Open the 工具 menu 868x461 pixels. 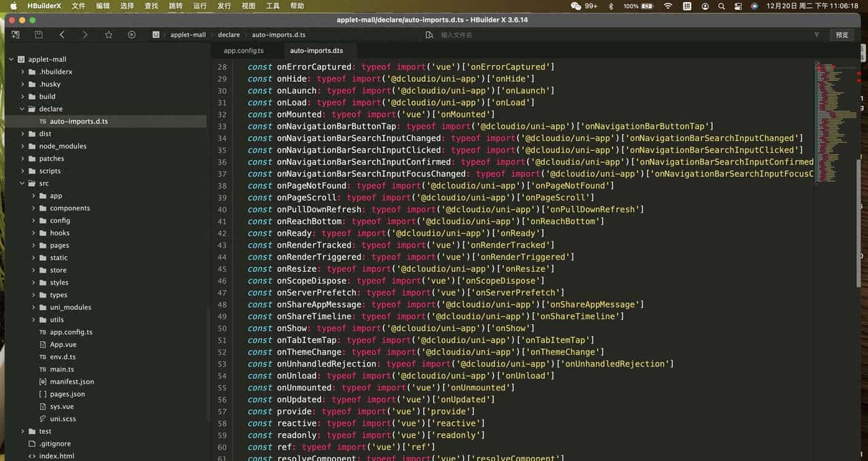click(273, 5)
